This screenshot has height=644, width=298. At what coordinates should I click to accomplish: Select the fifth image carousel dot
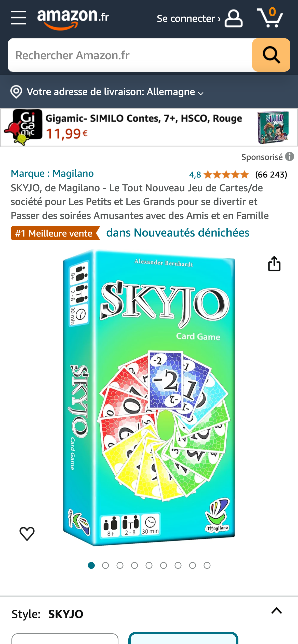[x=149, y=565]
